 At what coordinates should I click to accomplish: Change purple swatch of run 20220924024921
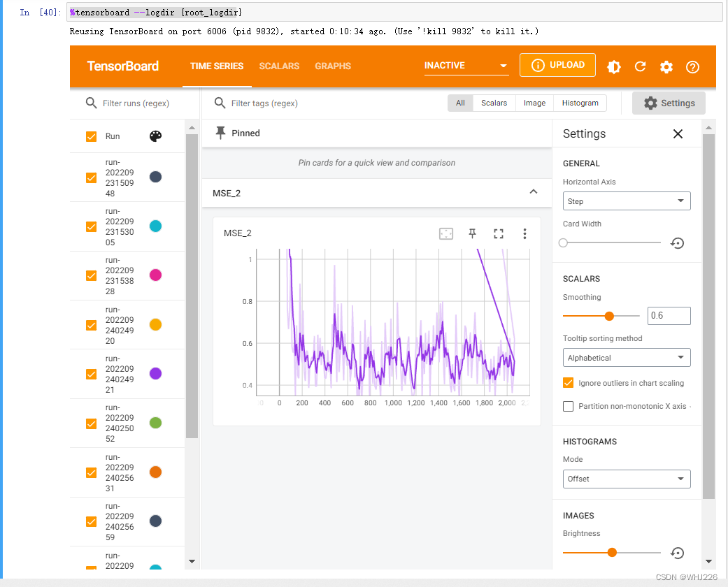tap(155, 374)
